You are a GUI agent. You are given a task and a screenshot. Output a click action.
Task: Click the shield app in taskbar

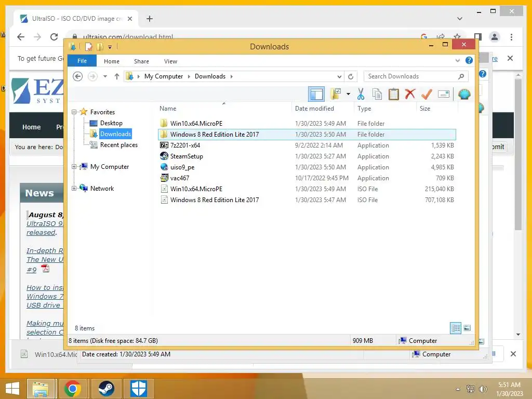tap(139, 389)
